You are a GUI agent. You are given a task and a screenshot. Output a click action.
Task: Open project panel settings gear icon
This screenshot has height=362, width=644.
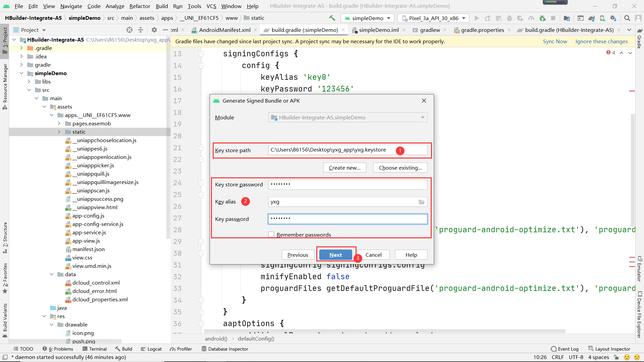pyautogui.click(x=154, y=30)
